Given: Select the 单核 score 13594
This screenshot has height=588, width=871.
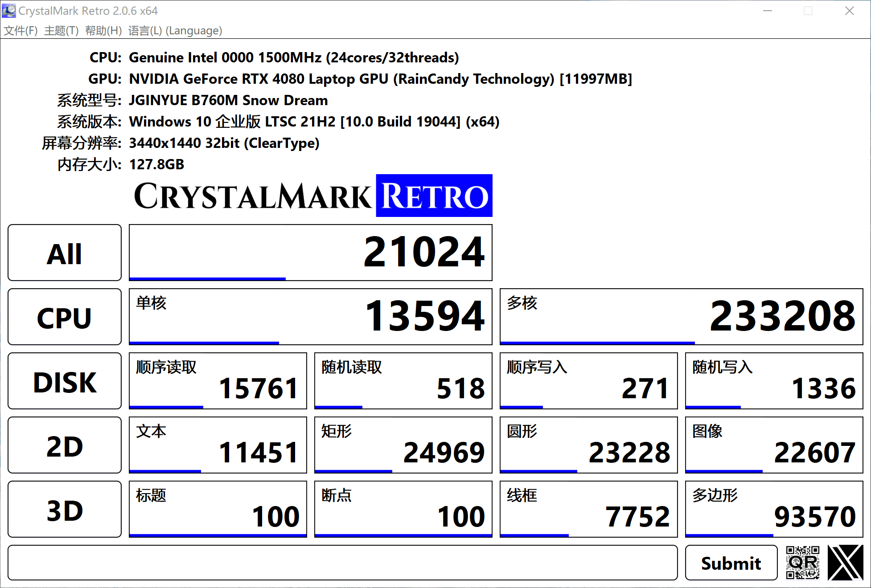Looking at the screenshot, I should click(x=311, y=317).
